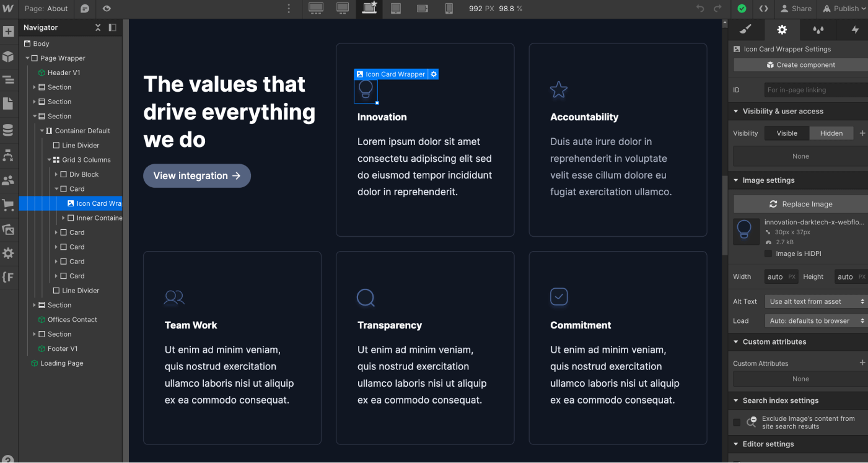Open the Pages panel
Viewport: 868px width, 463px height.
point(9,104)
